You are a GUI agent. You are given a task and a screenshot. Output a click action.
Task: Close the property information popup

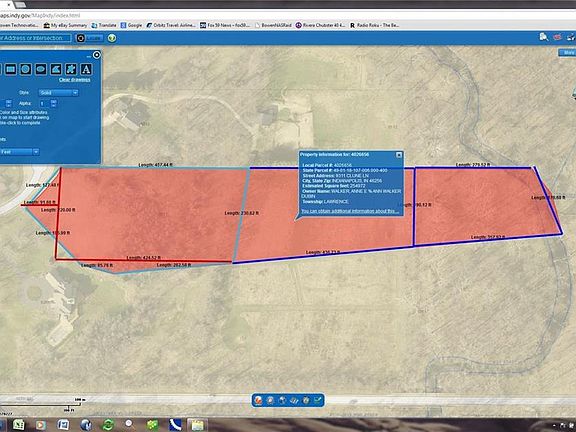tap(399, 155)
